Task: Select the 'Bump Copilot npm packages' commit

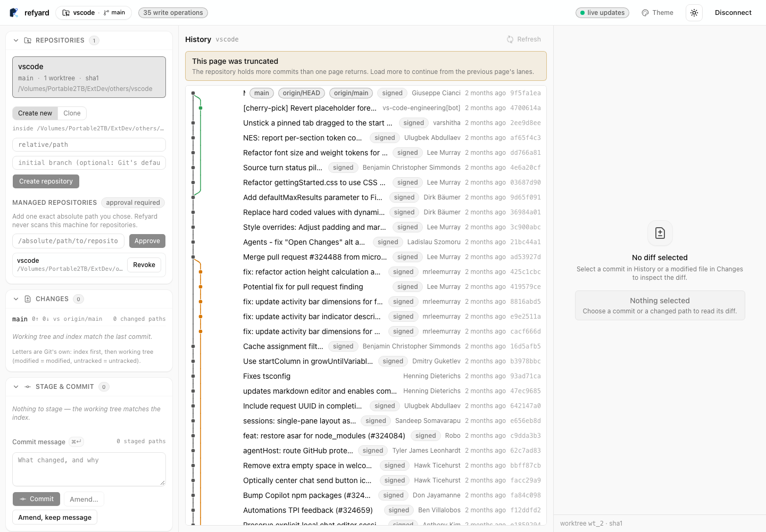Action: click(x=366, y=495)
